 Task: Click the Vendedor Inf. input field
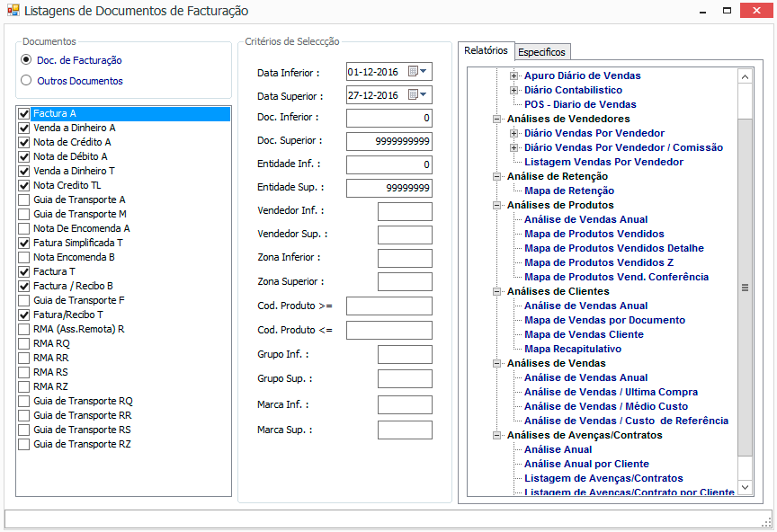[405, 211]
